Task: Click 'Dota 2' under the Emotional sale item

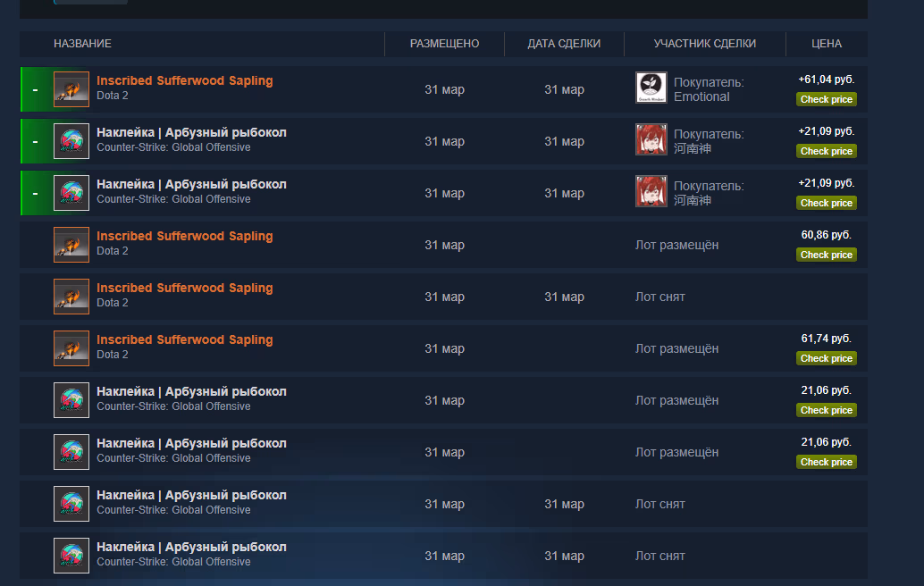Action: [112, 96]
